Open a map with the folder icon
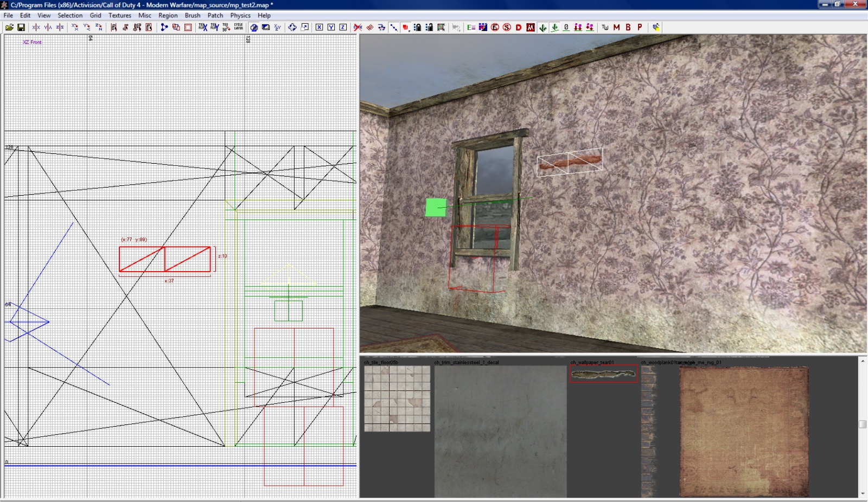The image size is (868, 502). tap(9, 27)
